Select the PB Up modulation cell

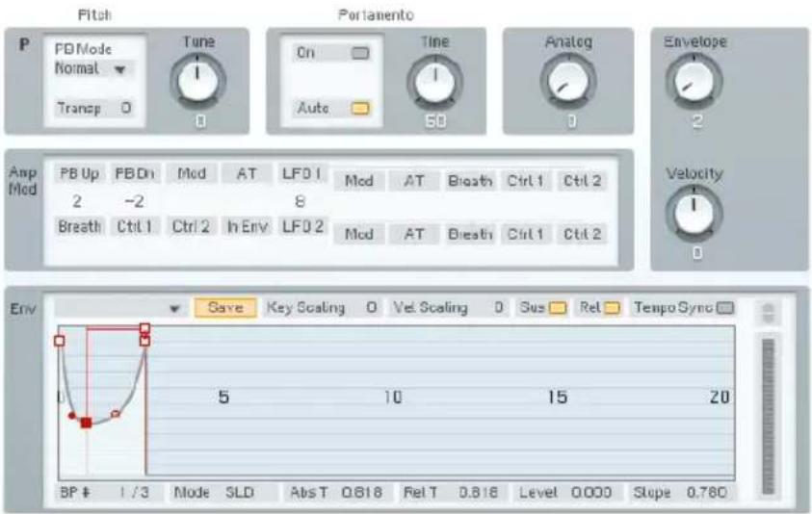[79, 174]
